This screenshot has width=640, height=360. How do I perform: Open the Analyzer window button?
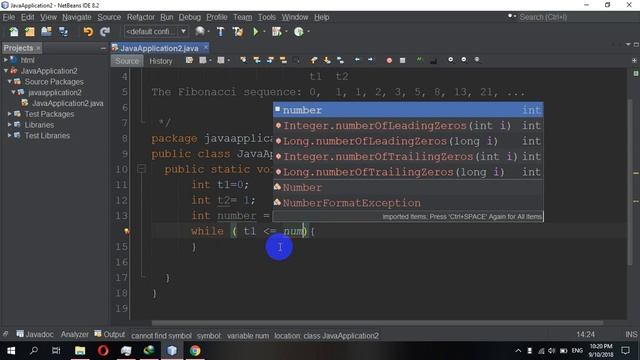(74, 334)
